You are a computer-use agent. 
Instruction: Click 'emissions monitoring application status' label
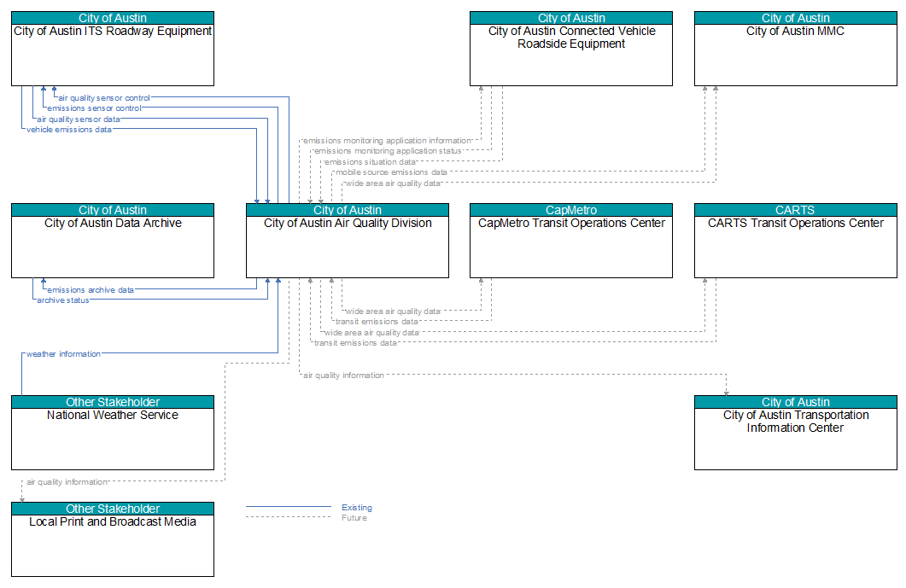pyautogui.click(x=388, y=151)
